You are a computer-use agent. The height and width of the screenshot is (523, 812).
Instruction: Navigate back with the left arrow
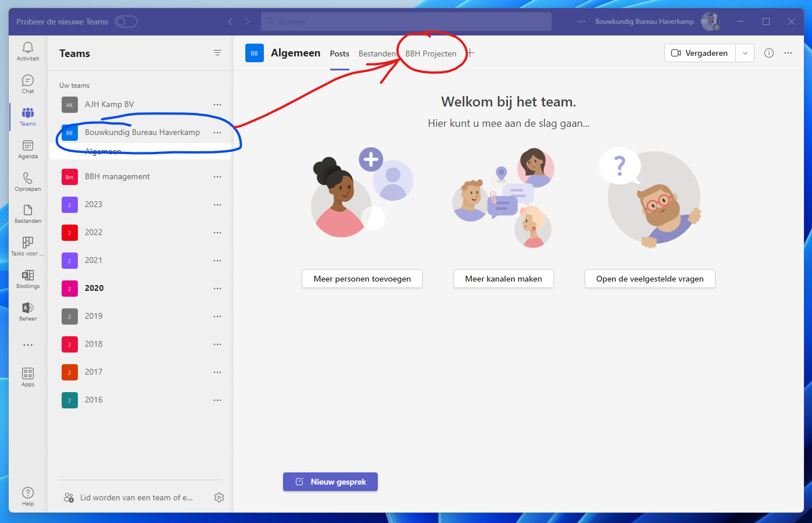pyautogui.click(x=231, y=22)
